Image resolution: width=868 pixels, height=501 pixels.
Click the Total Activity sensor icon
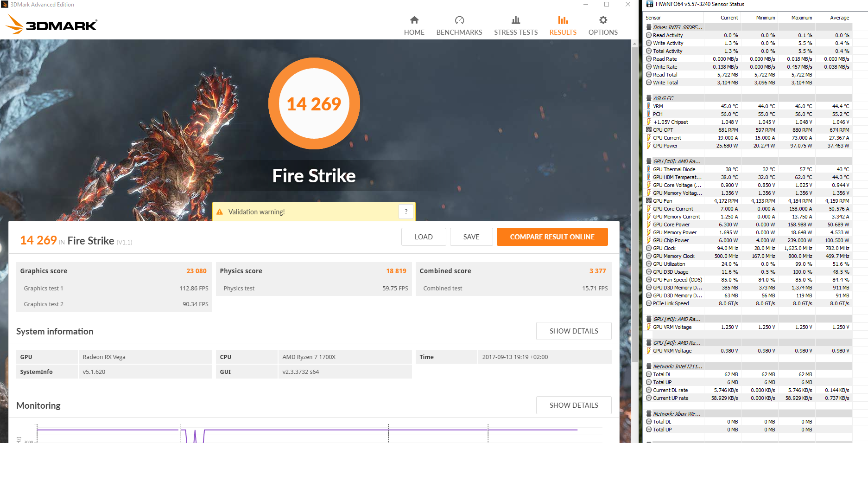point(649,51)
